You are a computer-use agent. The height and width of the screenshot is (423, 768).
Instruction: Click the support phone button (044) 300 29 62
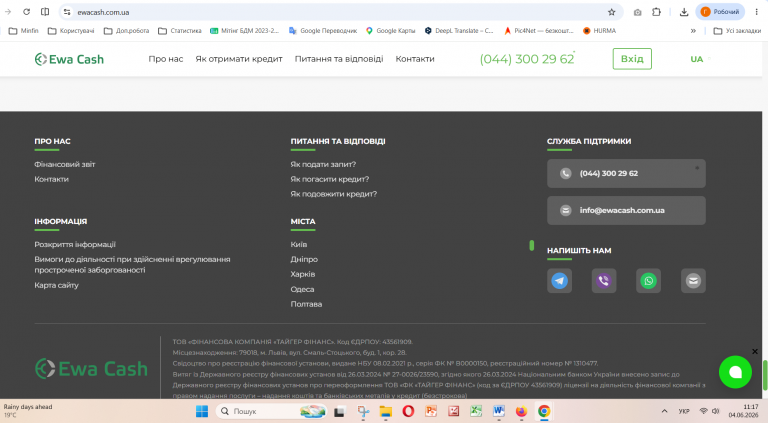click(626, 173)
